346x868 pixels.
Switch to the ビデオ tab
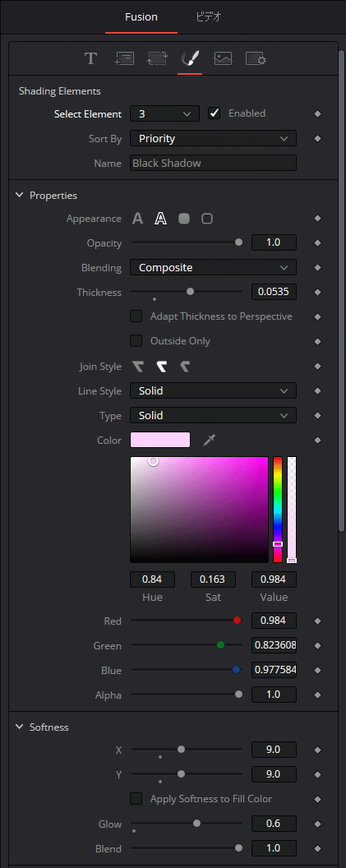[209, 17]
